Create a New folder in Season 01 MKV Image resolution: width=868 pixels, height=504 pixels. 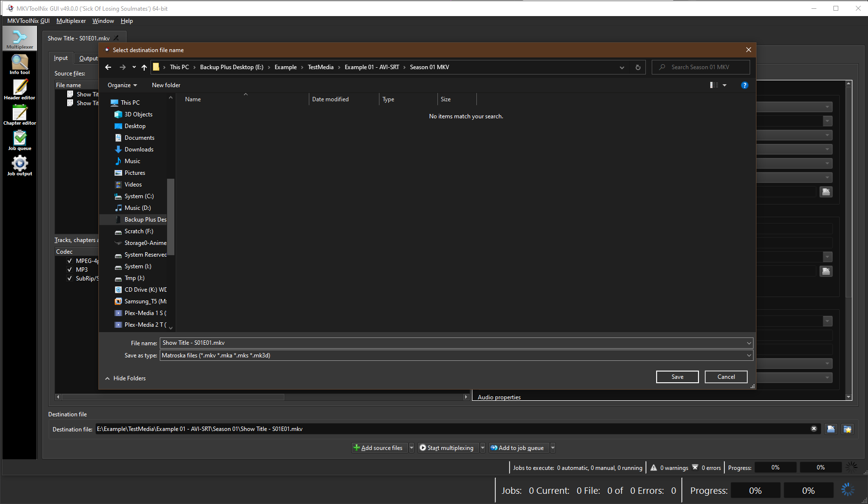[x=166, y=85]
